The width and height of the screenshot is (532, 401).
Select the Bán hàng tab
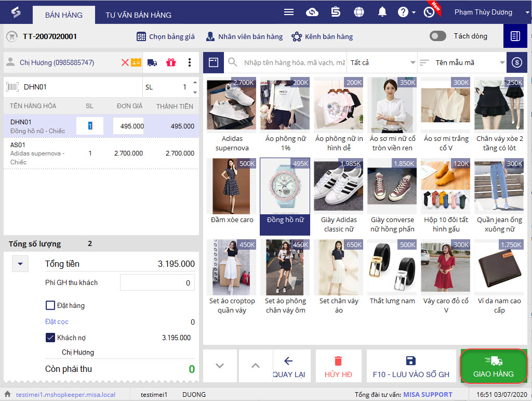coord(64,15)
